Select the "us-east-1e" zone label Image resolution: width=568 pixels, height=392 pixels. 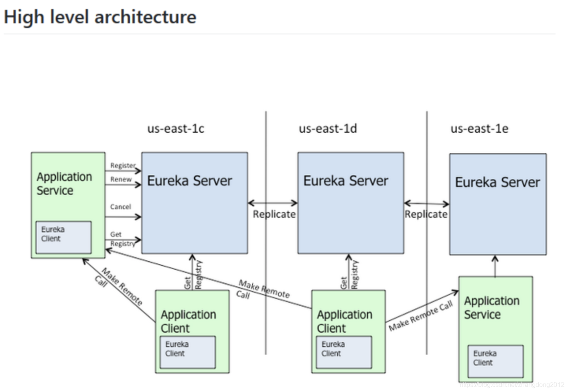(x=479, y=129)
